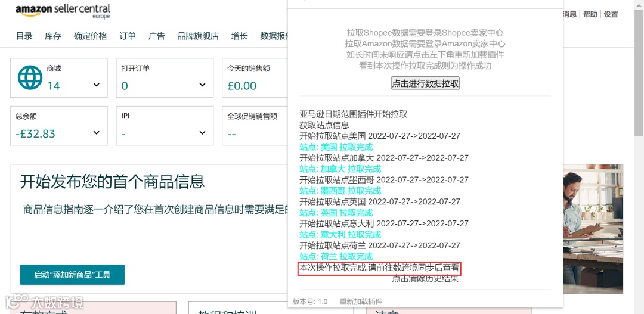Open the 帮助 link in the header

(590, 14)
